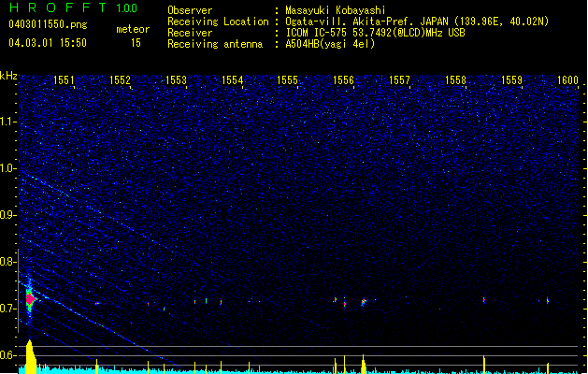Click the HROFFT 1.0.0 title text
This screenshot has width=588, height=374.
74,7
